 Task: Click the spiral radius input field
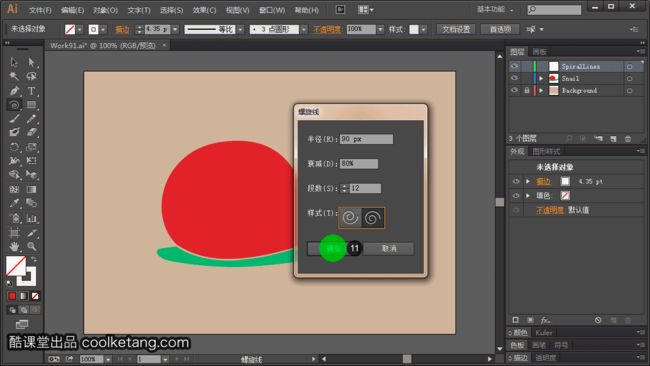(x=366, y=139)
